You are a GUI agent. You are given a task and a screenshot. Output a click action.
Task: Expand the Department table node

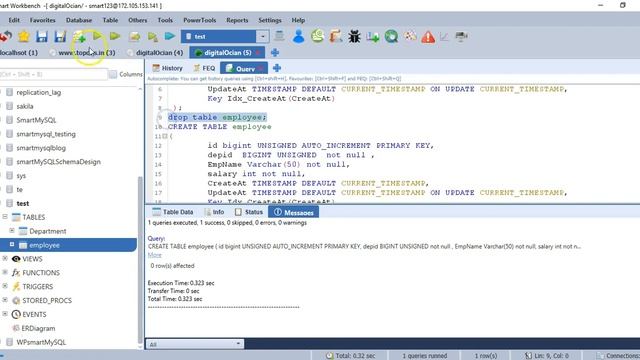point(12,231)
